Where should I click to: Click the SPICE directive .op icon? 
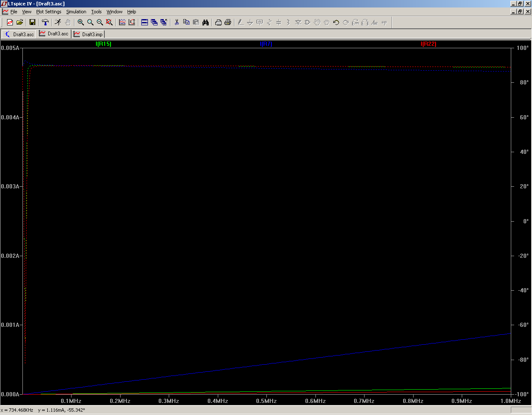tap(384, 22)
